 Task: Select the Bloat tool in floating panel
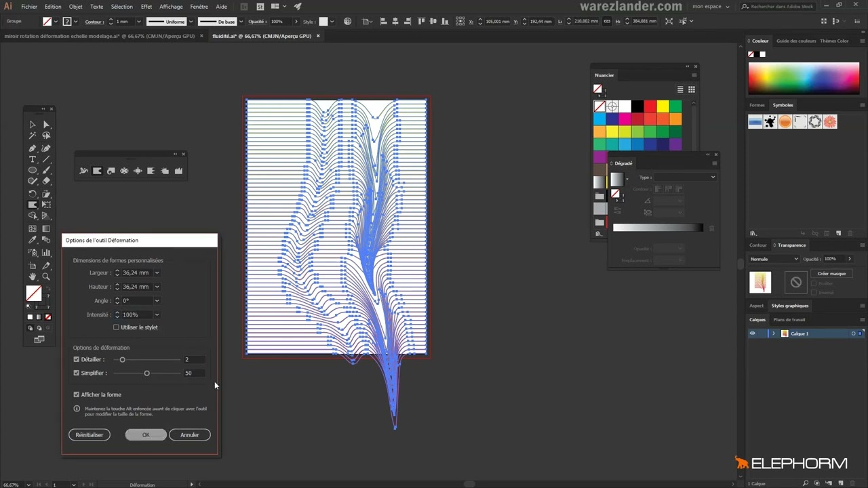138,171
